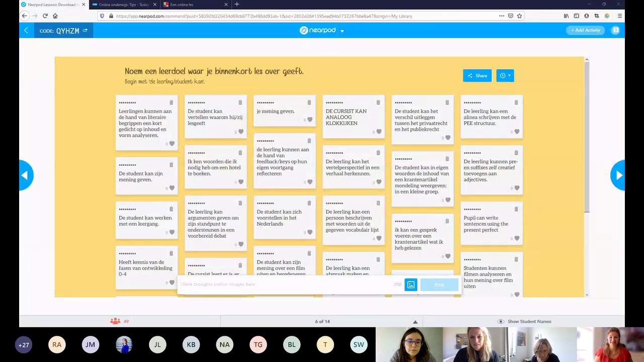This screenshot has height=362, width=644.
Task: Heart the 'literaire begrippen' gedicht note
Action: [172, 144]
